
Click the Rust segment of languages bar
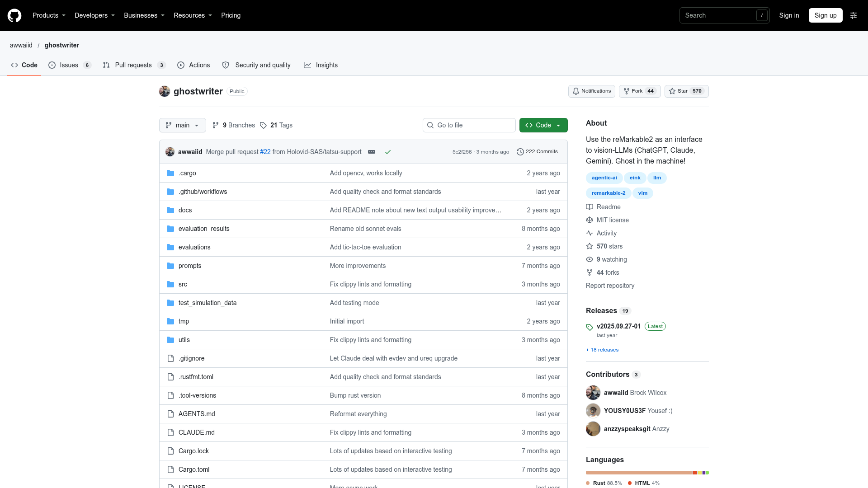(639, 473)
